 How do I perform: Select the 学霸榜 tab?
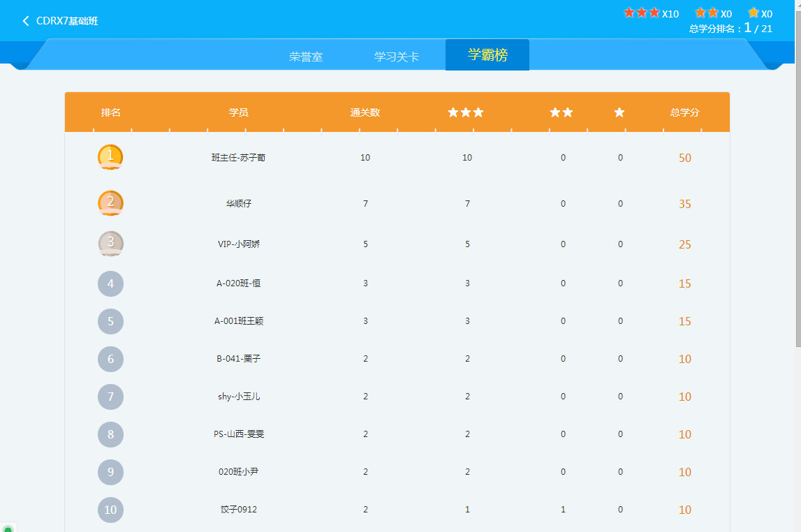pyautogui.click(x=487, y=55)
